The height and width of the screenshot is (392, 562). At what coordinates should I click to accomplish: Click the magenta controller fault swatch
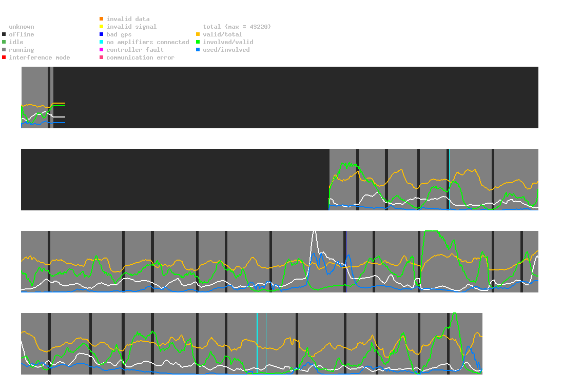click(x=102, y=50)
